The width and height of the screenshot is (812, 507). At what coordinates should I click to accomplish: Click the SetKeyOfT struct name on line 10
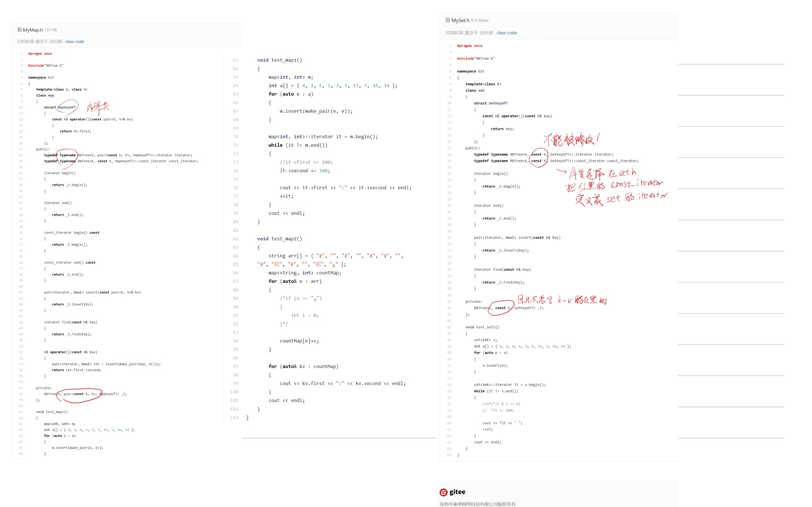coord(498,103)
